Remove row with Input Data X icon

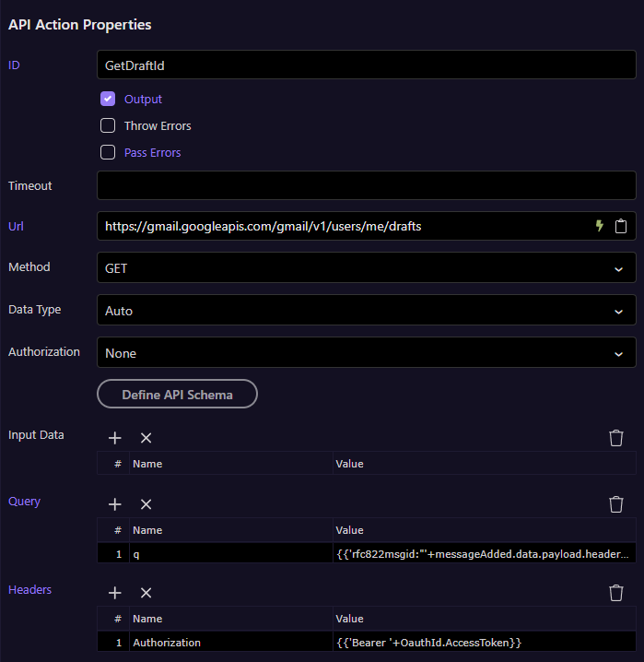coord(146,438)
